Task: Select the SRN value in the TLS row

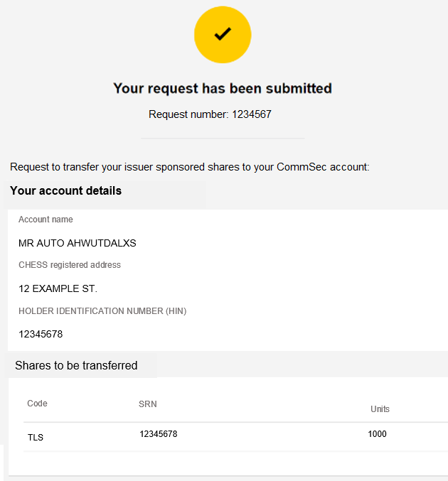Action: click(x=158, y=434)
